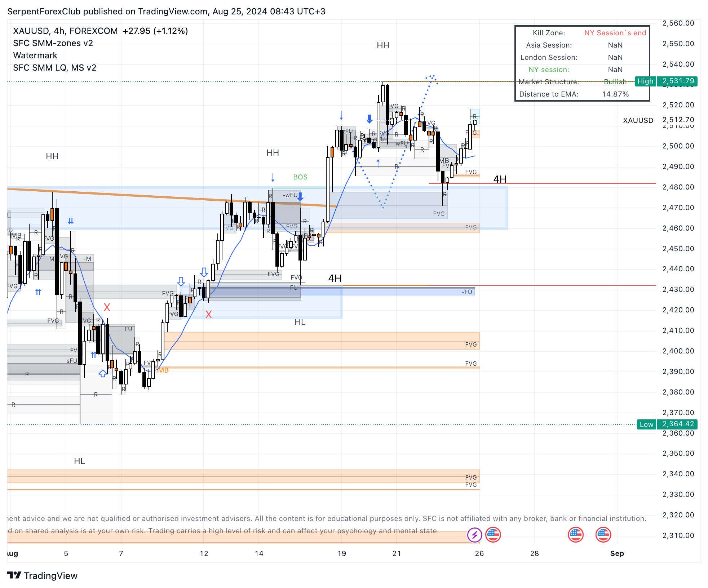Click the Asia Session: row label
Image resolution: width=708 pixels, height=588 pixels.
point(549,45)
